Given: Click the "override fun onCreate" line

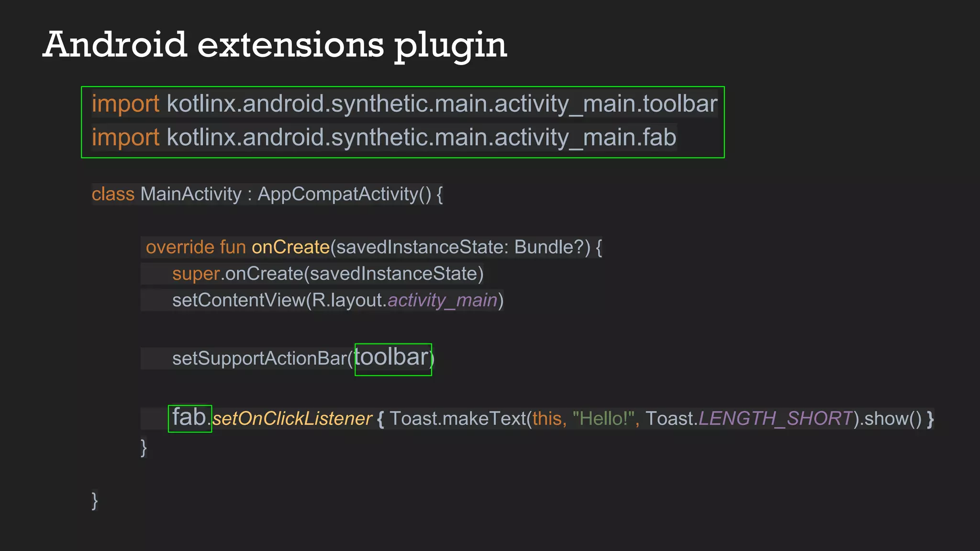Looking at the screenshot, I should (x=374, y=247).
